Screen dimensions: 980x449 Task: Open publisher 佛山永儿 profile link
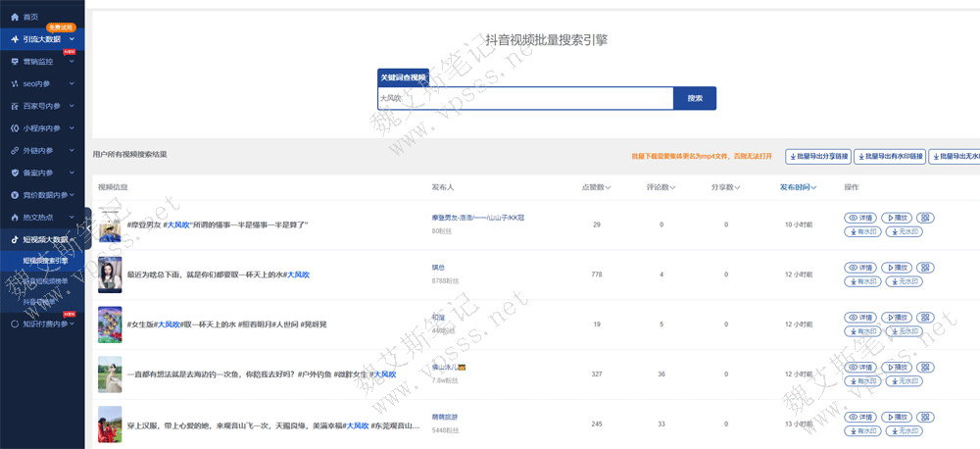(x=450, y=367)
